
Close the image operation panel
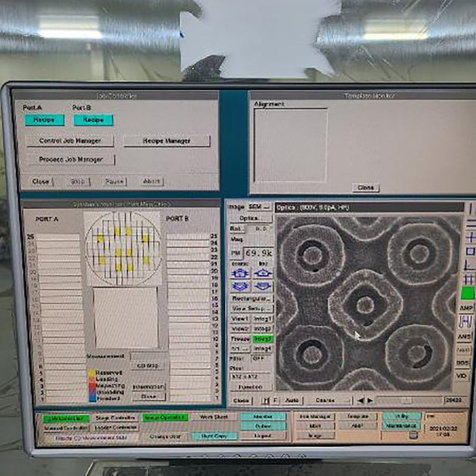pos(242,400)
